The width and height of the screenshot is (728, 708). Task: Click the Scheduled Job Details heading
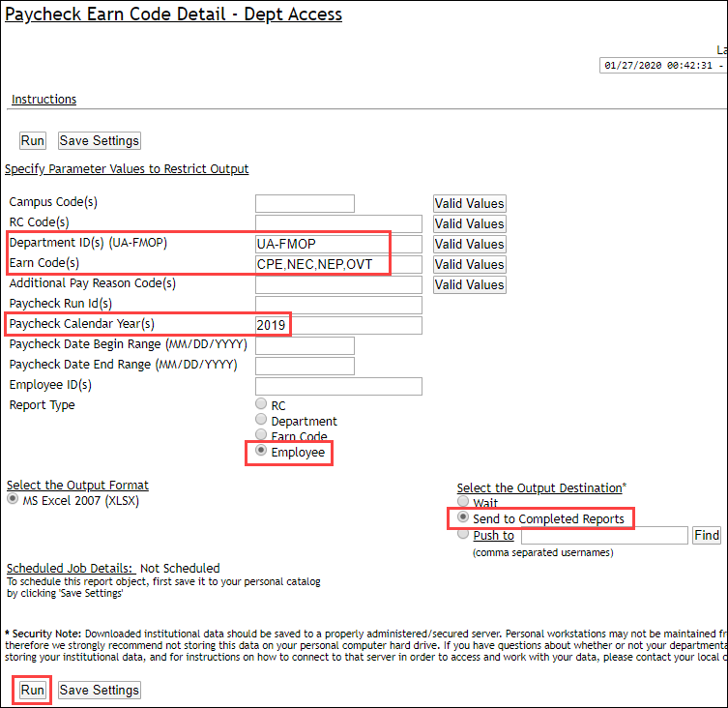coord(71,568)
